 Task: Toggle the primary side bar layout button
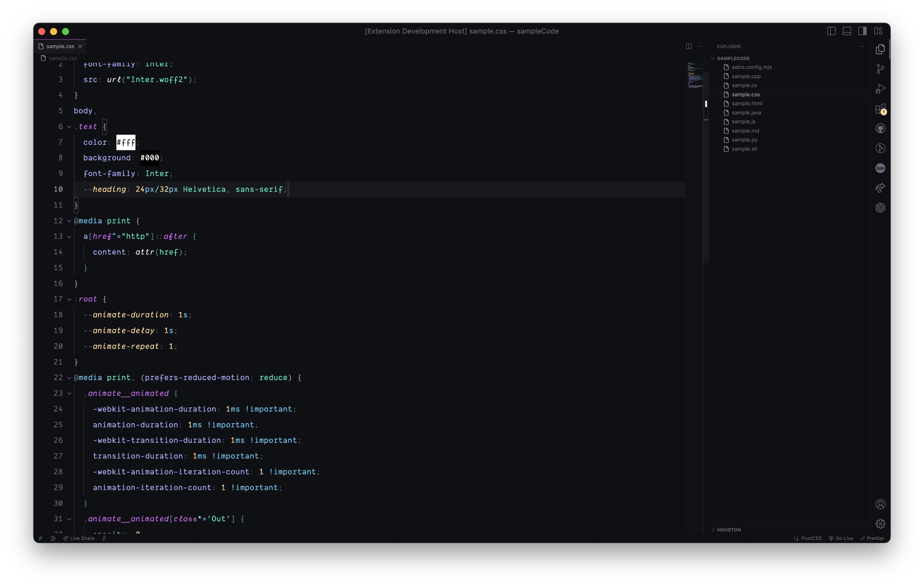click(831, 31)
